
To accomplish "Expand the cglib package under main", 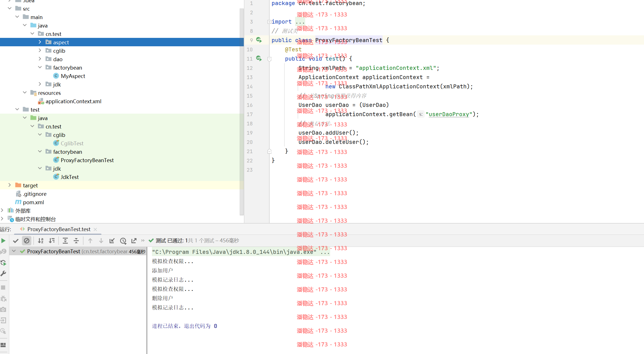I will pos(40,50).
